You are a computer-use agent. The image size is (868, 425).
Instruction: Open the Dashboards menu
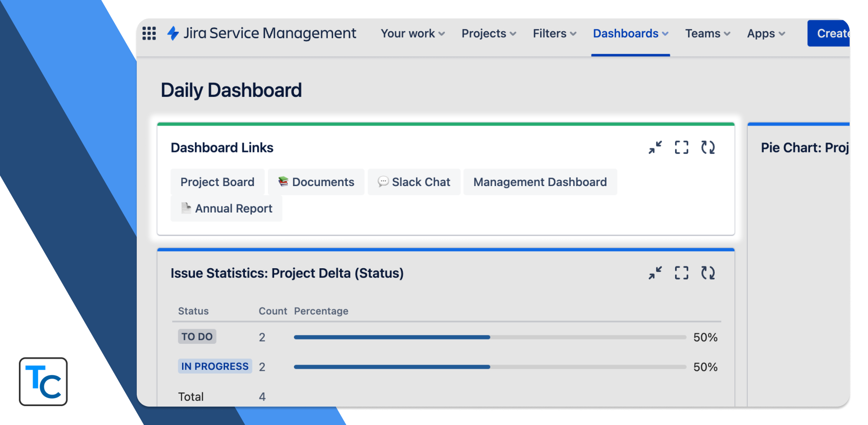[631, 34]
